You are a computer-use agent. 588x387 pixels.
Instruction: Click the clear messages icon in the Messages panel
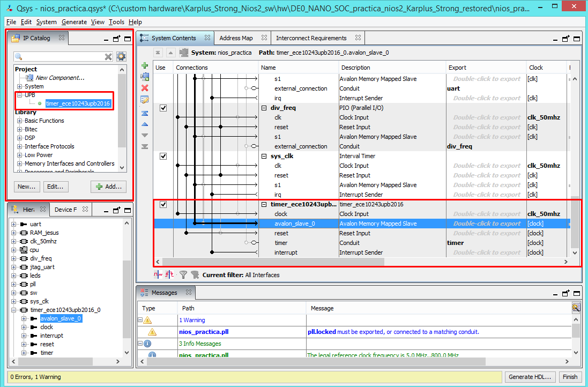576,308
